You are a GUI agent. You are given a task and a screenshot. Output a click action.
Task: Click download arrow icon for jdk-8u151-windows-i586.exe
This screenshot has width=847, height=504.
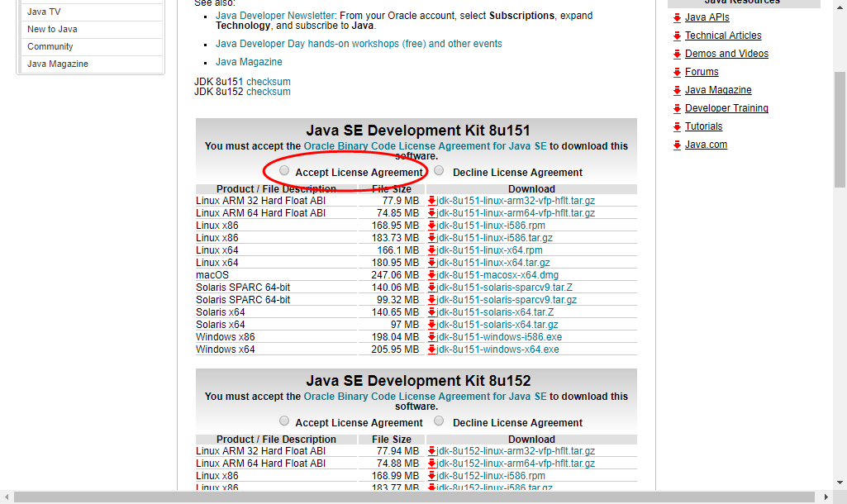click(431, 338)
